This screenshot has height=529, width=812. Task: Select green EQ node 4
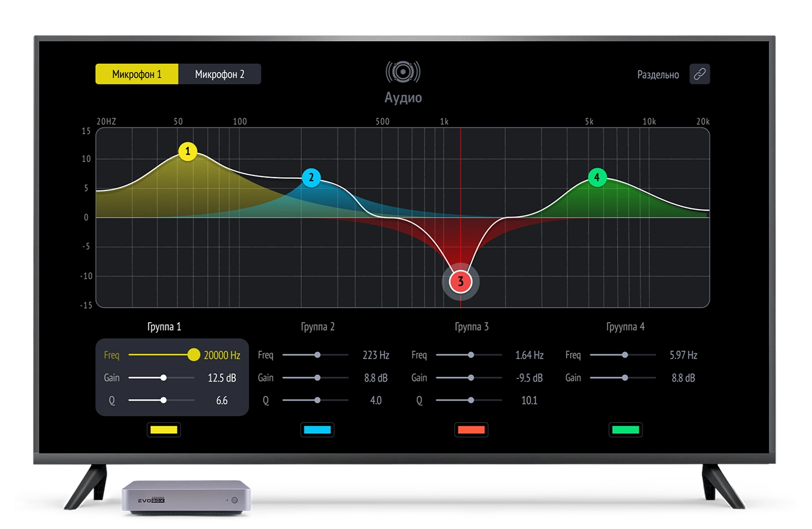(x=597, y=178)
